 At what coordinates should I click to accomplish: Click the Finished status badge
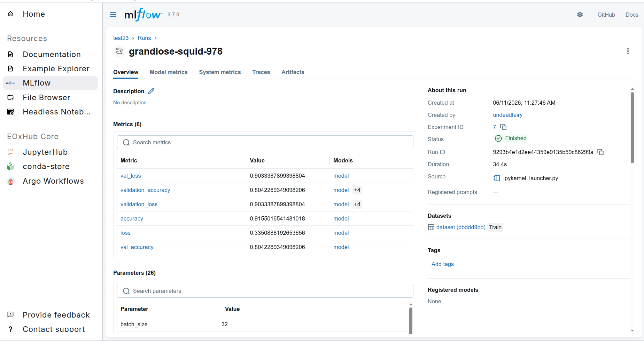(511, 138)
